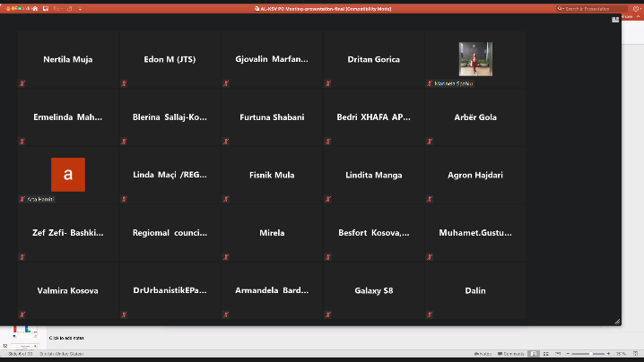Select the Dalin name tile

[475, 290]
